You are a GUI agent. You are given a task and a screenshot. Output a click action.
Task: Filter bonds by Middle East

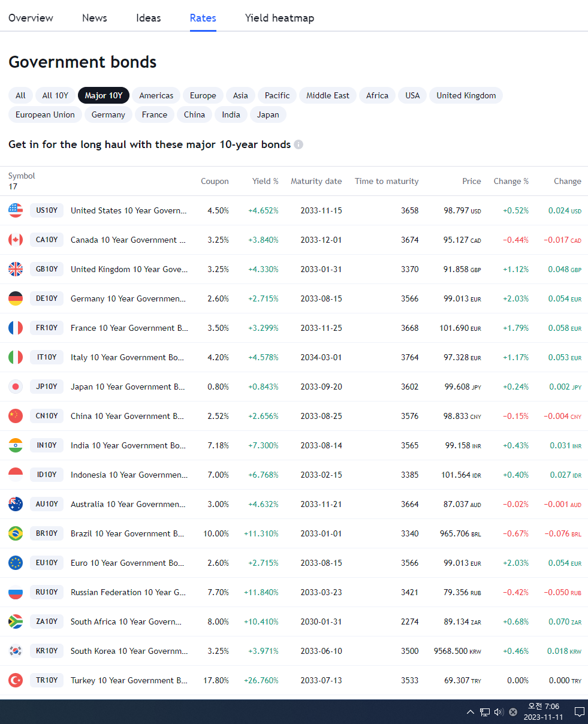click(328, 95)
